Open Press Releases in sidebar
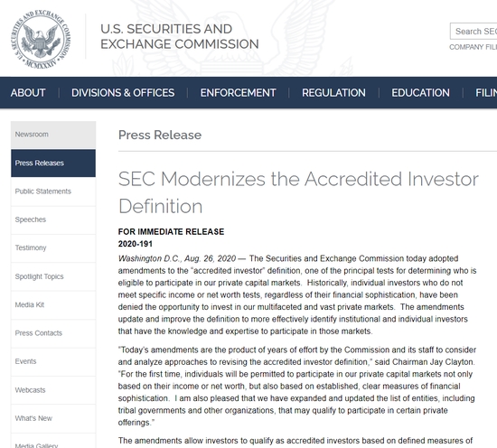The image size is (497, 448). click(53, 163)
